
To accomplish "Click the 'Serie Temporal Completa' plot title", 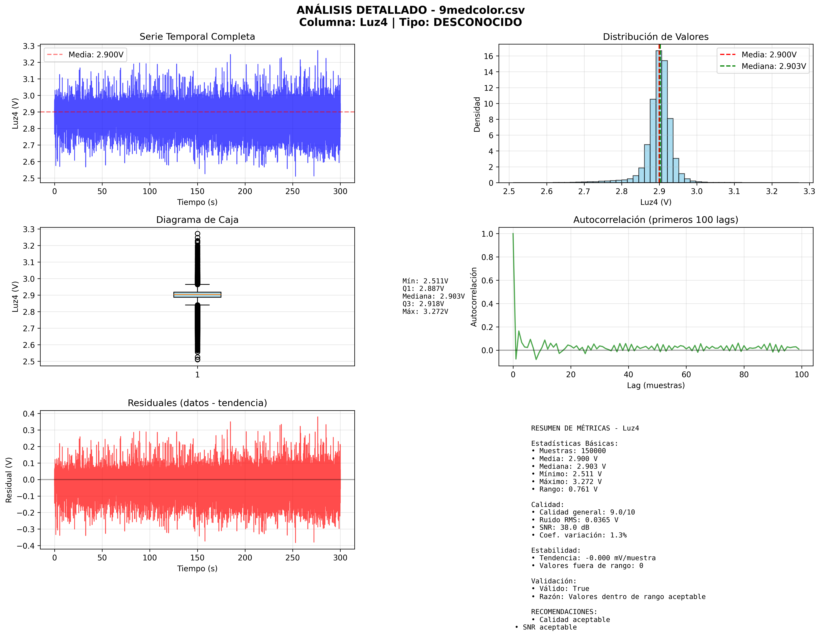I will pyautogui.click(x=197, y=37).
